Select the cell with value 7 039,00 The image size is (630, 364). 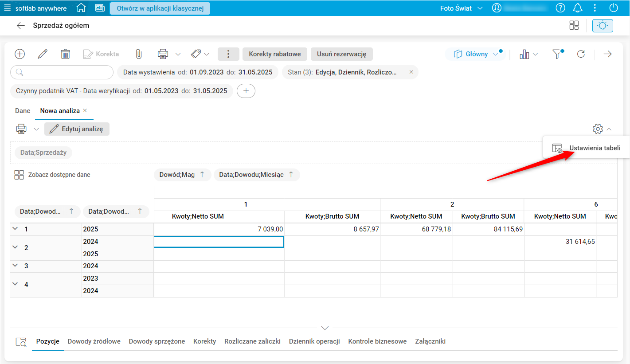point(219,229)
